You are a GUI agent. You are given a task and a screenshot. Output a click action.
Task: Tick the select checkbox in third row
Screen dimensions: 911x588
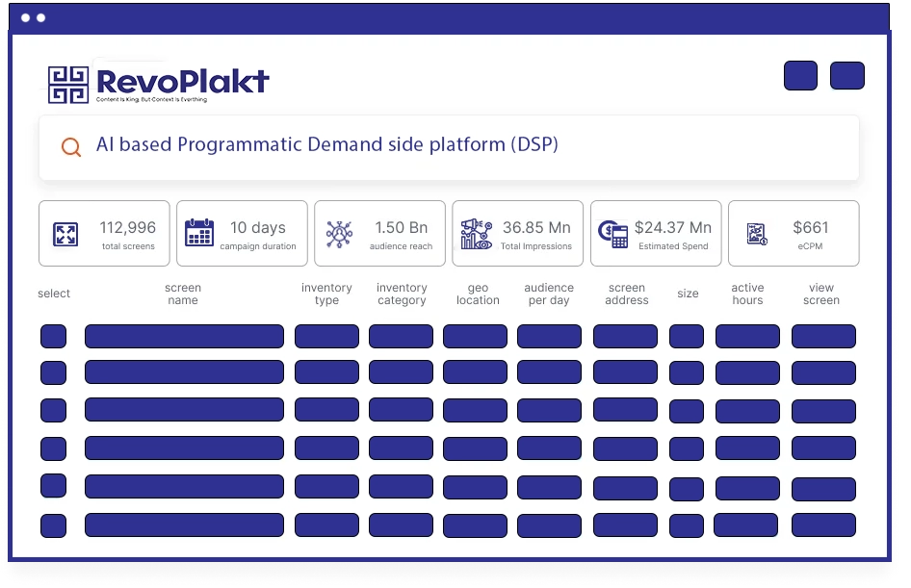click(x=53, y=411)
